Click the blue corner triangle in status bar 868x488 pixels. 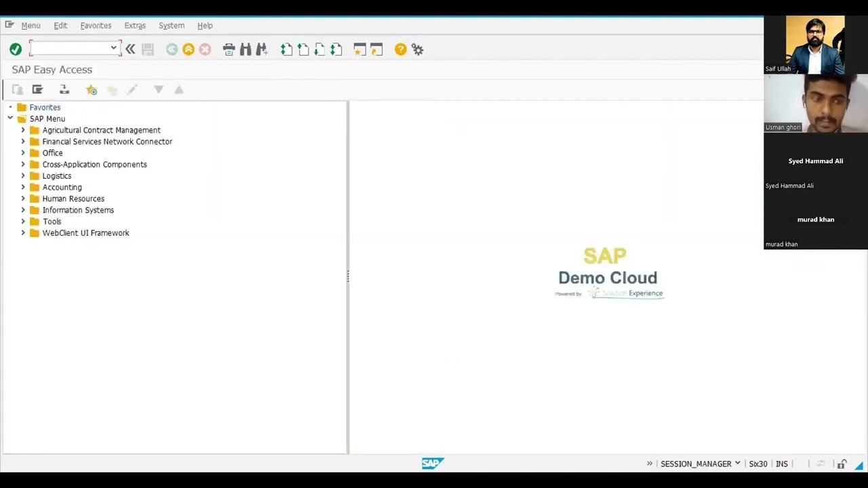click(x=859, y=465)
